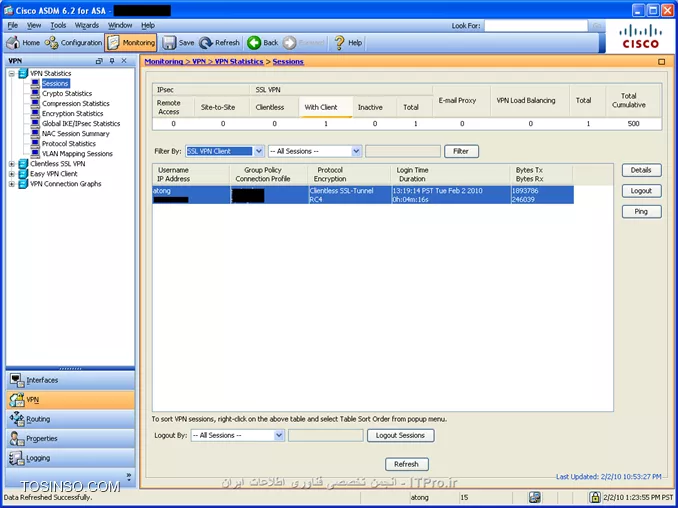Image resolution: width=678 pixels, height=508 pixels.
Task: Click the Cisco logo
Action: pos(640,37)
